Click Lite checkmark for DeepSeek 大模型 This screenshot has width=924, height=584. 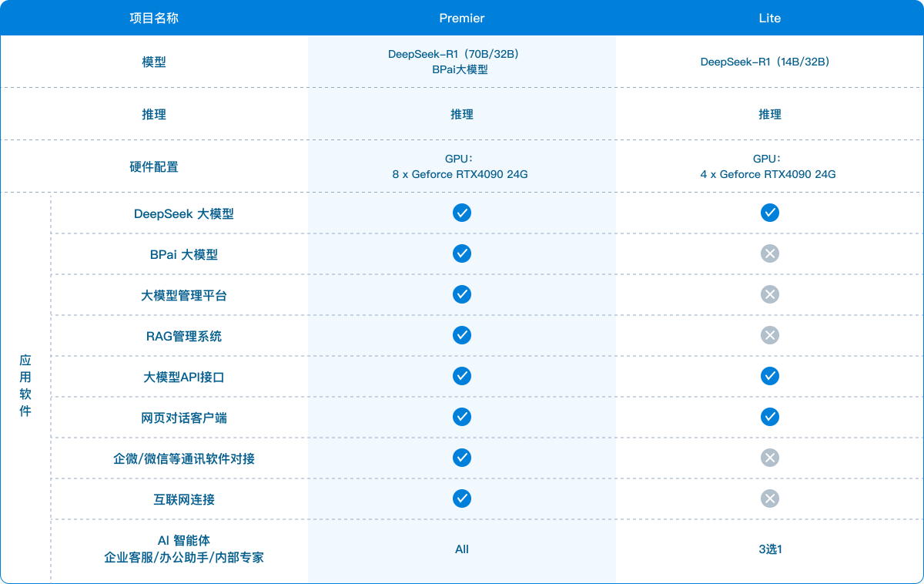[x=770, y=213]
